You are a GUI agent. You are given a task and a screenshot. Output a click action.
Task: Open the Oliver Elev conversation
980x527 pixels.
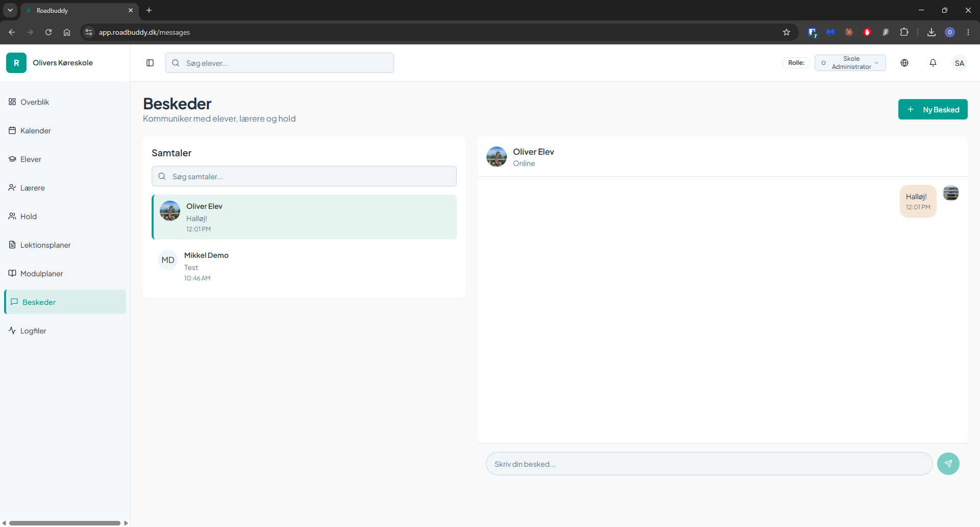(x=304, y=217)
